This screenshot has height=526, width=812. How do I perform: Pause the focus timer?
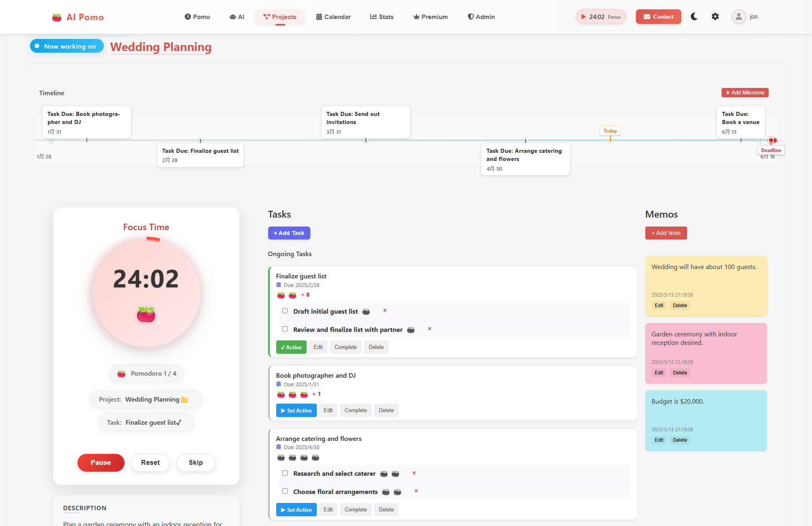[x=101, y=462]
